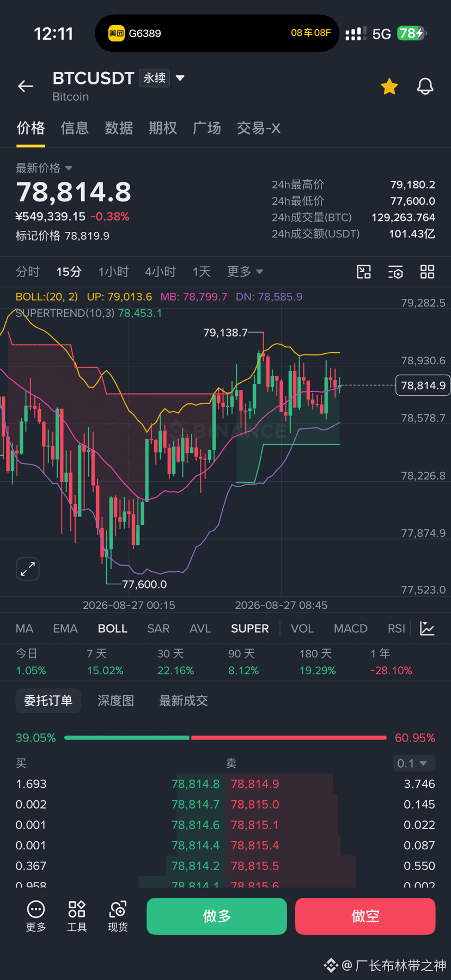Open the 期权 tab

pyautogui.click(x=163, y=128)
